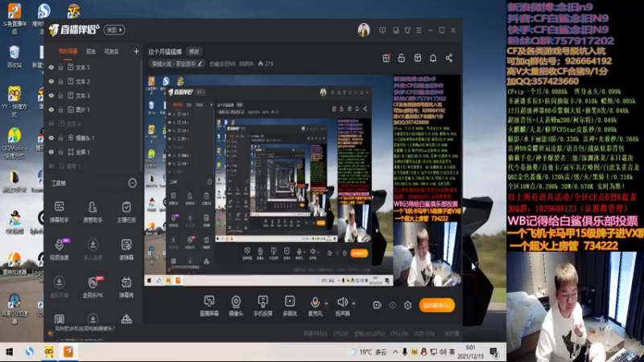The height and width of the screenshot is (362, 644).
Task: Open Windows Start menu
Action: coord(9,352)
